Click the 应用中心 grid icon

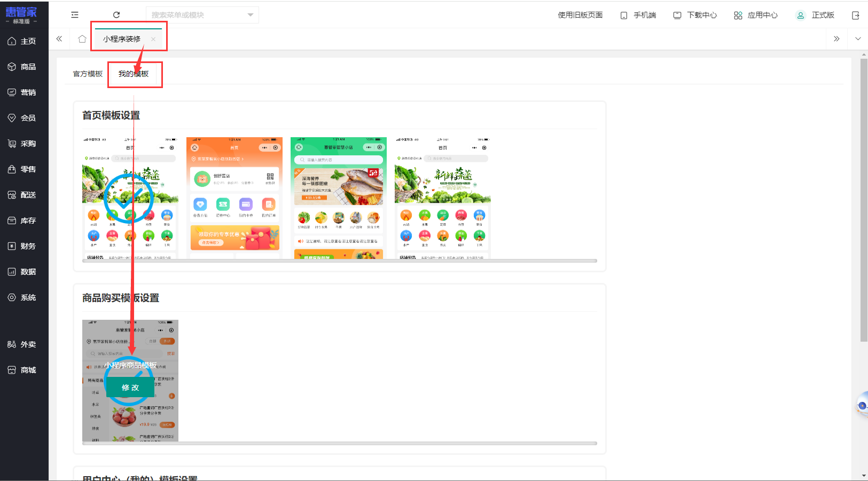point(738,15)
